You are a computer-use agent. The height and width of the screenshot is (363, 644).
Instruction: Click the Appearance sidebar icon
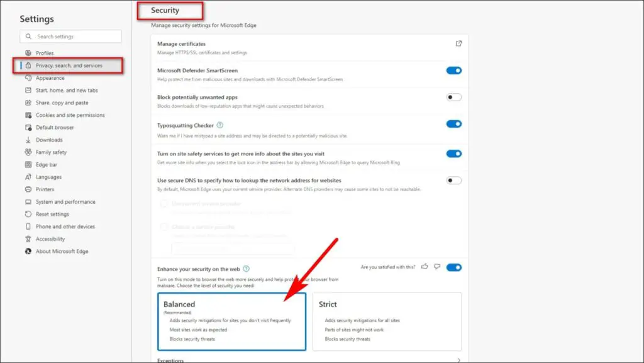[28, 78]
